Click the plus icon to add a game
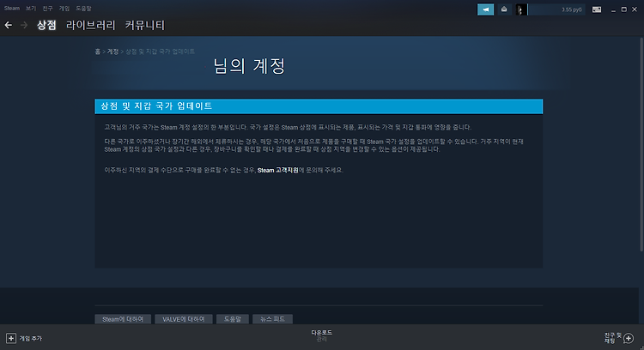Image resolution: width=644 pixels, height=350 pixels. [x=11, y=338]
